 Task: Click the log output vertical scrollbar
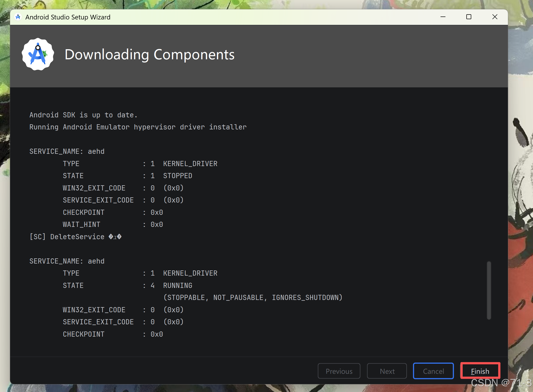tap(489, 290)
